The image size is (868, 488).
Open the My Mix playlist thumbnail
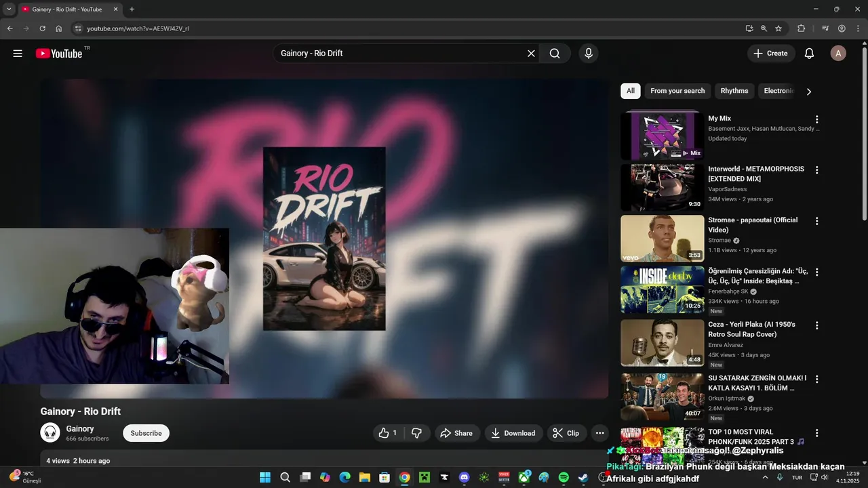[662, 135]
